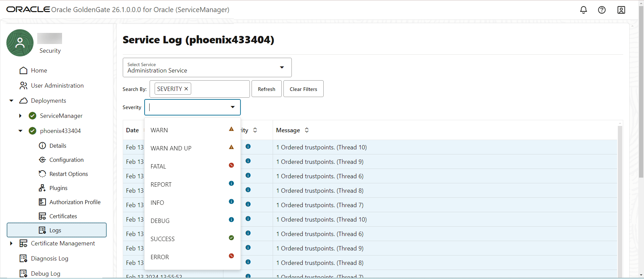Image resolution: width=644 pixels, height=279 pixels.
Task: Click the Security role label
Action: [50, 51]
